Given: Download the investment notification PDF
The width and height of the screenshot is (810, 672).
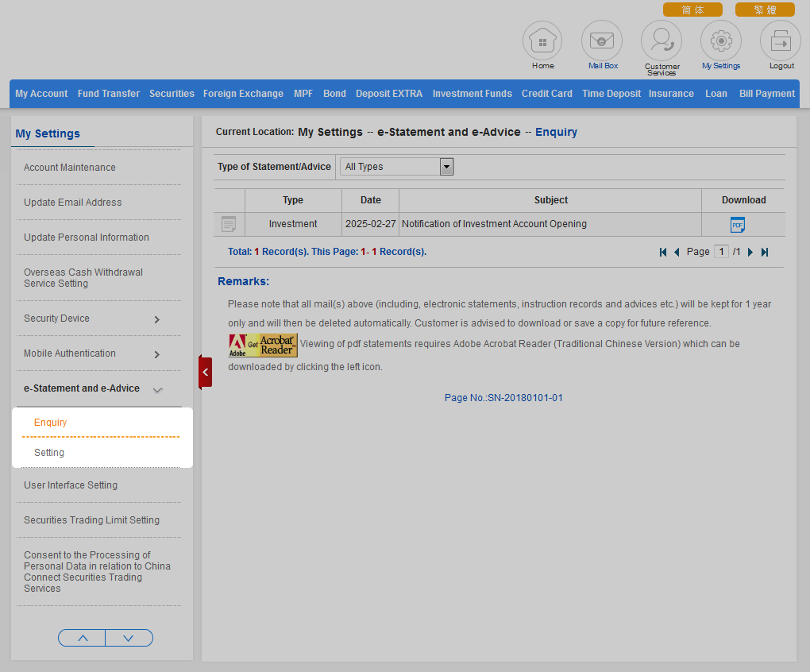Looking at the screenshot, I should [x=737, y=225].
